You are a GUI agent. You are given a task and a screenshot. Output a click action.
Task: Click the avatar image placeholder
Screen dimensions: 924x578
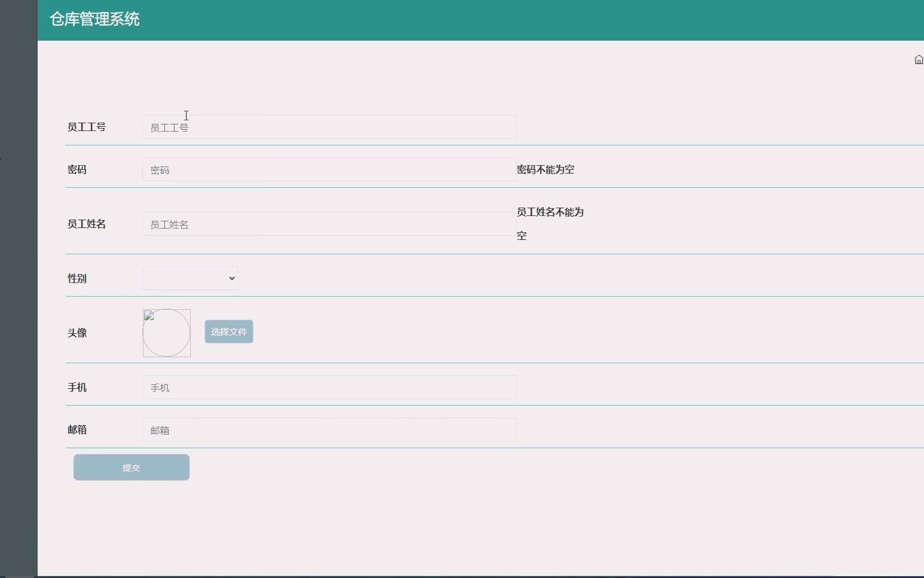coord(167,333)
